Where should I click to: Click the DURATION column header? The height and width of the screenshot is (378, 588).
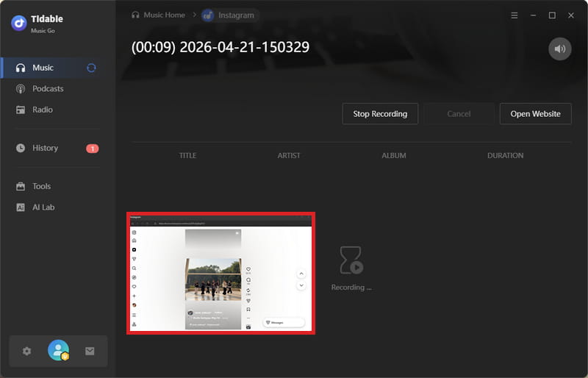505,156
